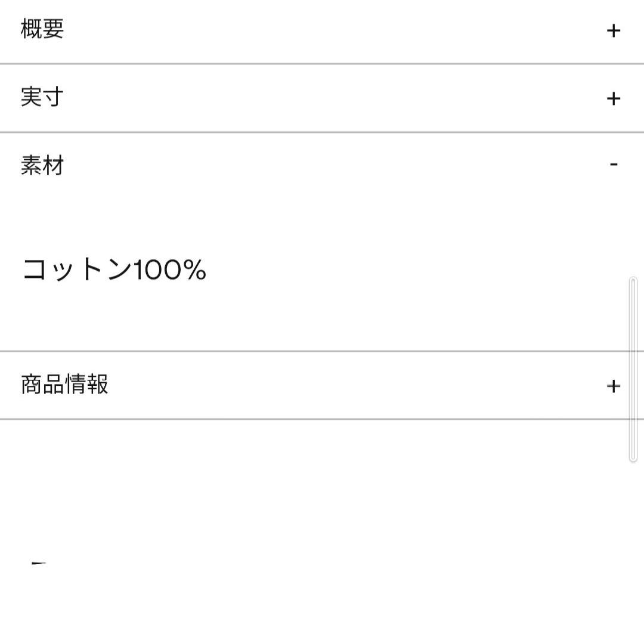The width and height of the screenshot is (644, 644).
Task: Select the コットン100% material text
Action: point(113,270)
